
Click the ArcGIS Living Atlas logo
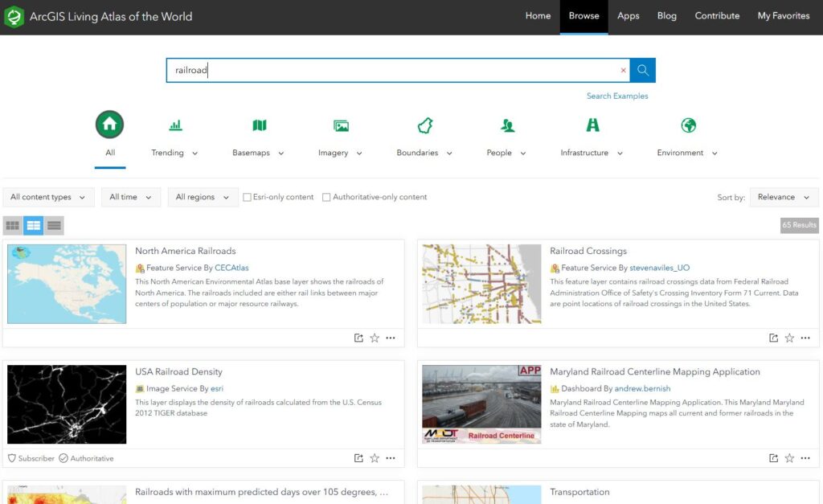tap(14, 16)
